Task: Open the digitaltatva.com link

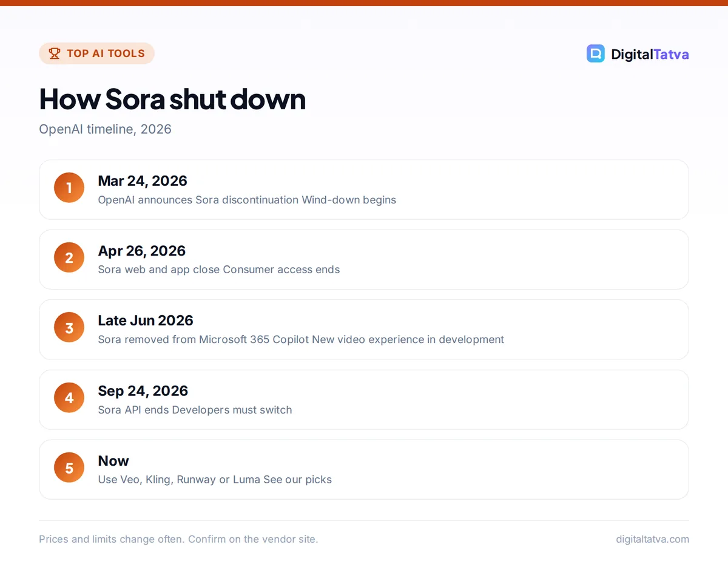Action: (x=652, y=539)
